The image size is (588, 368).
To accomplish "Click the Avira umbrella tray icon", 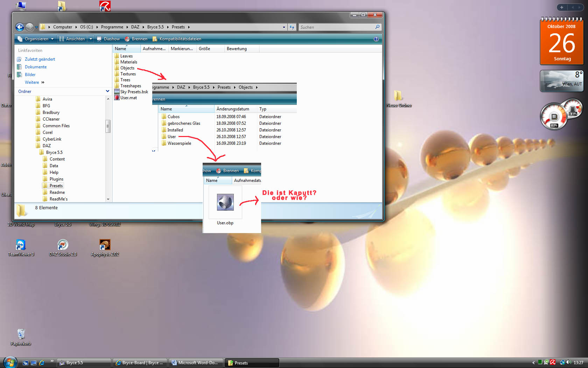I will click(553, 362).
